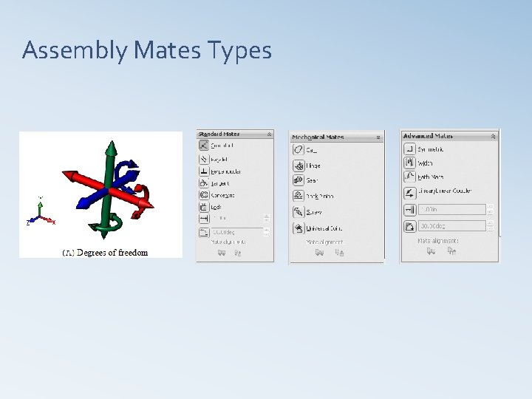Select the Rack Pinion mate icon

point(299,196)
